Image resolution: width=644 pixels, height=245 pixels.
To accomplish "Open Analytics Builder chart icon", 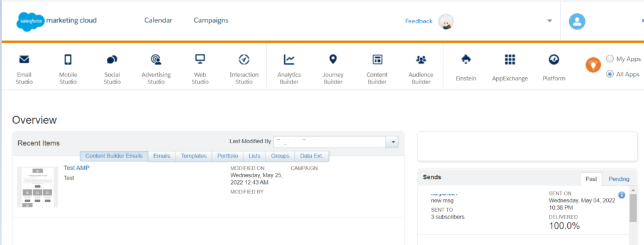I will coord(289,60).
